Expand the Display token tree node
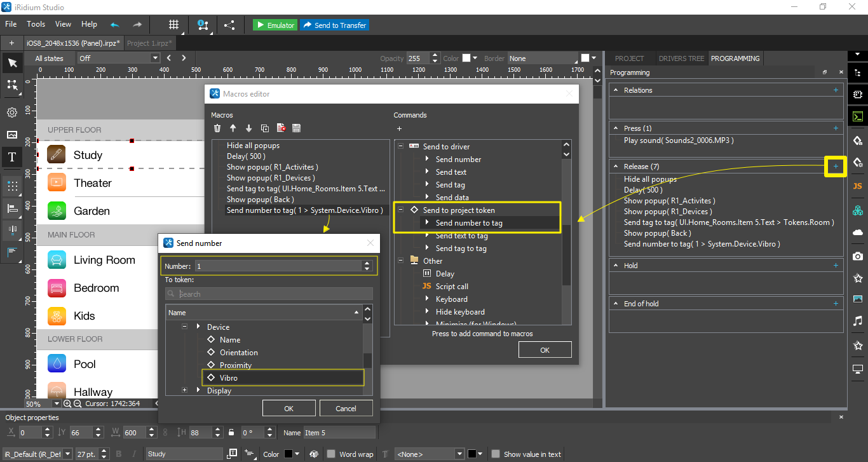The image size is (868, 462). point(184,390)
